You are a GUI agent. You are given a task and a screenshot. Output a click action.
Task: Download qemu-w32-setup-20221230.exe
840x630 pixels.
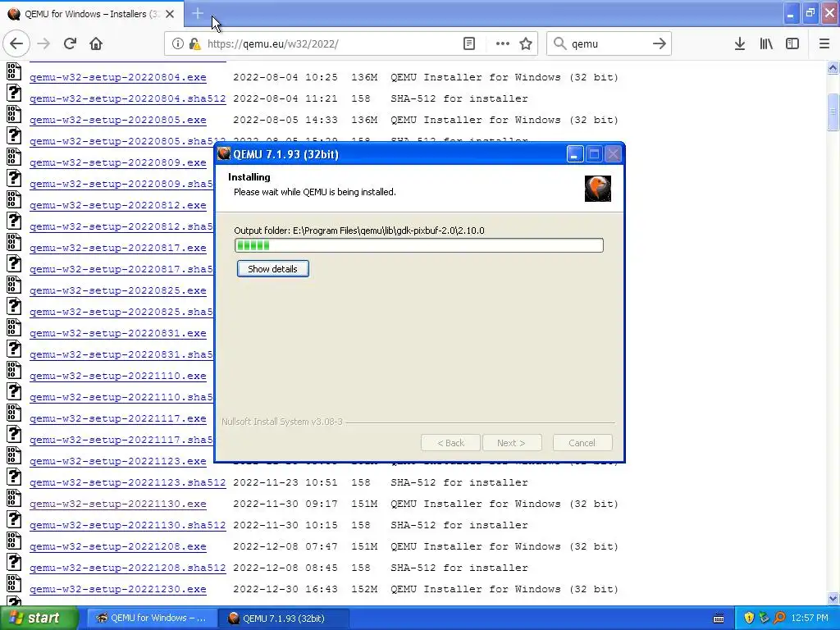pos(118,589)
